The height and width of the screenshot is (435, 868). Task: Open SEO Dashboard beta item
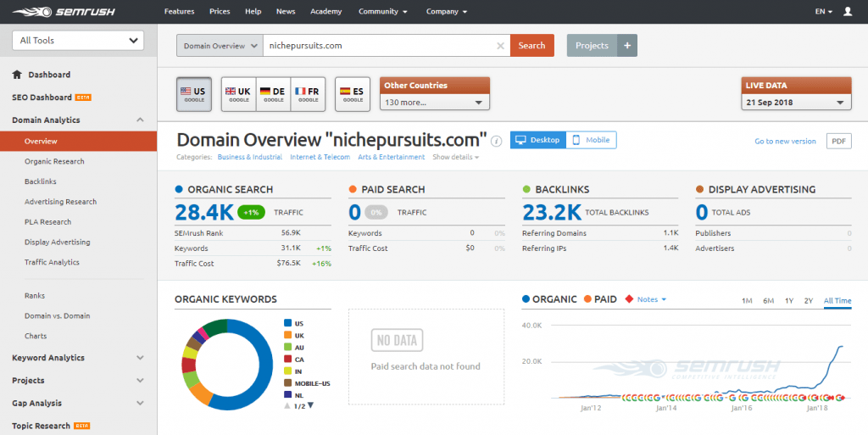[52, 98]
